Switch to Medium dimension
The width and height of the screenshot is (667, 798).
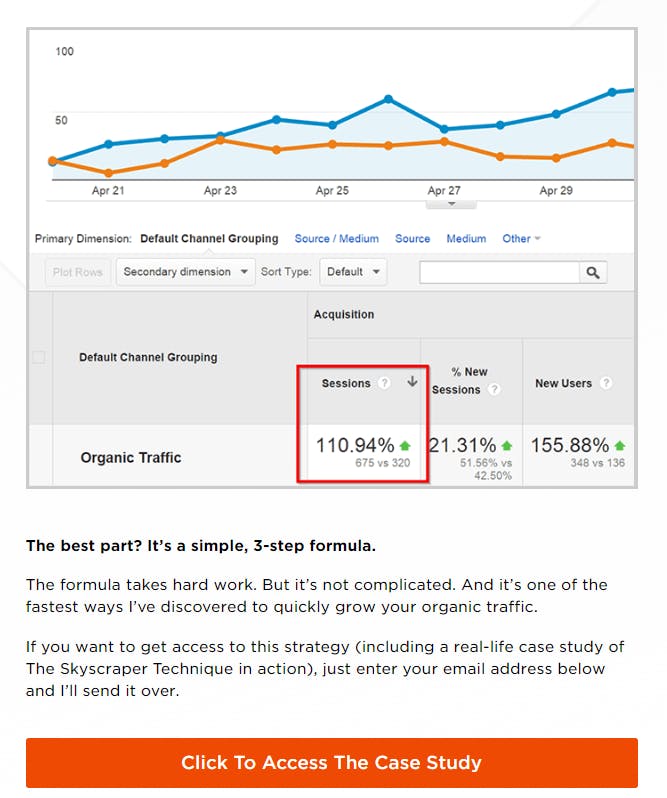click(x=466, y=238)
